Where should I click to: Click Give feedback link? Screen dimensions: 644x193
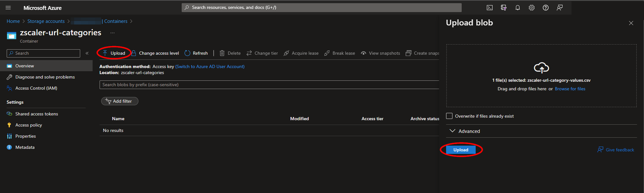coord(616,150)
